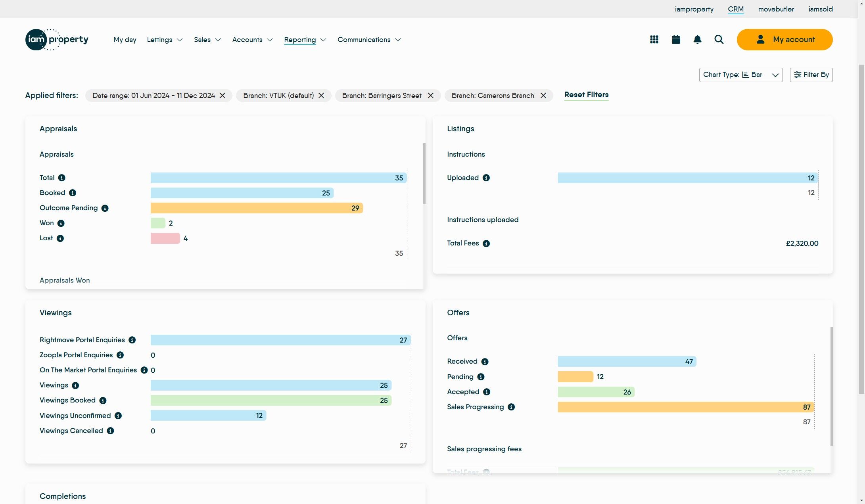Open the apps grid icon
The width and height of the screenshot is (865, 504).
[654, 40]
